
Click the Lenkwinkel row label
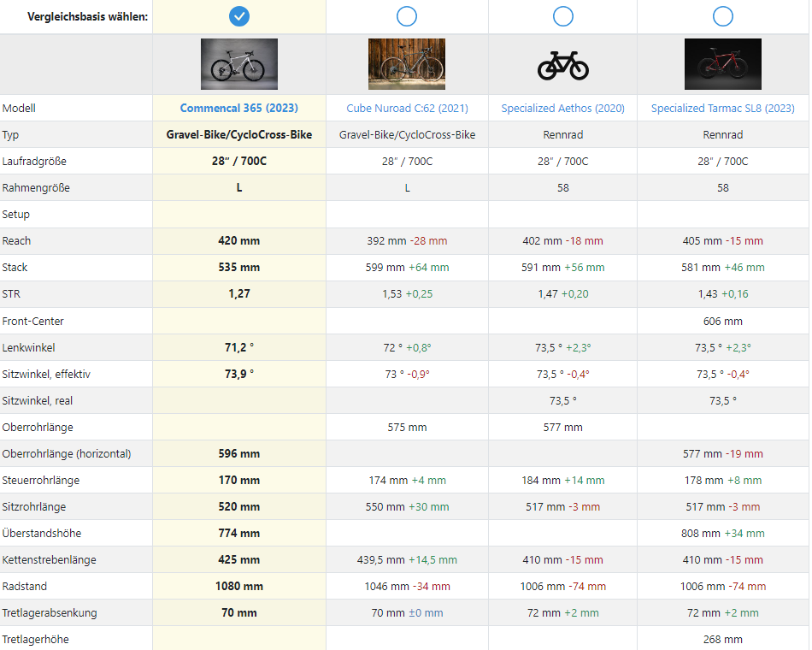[x=28, y=348]
